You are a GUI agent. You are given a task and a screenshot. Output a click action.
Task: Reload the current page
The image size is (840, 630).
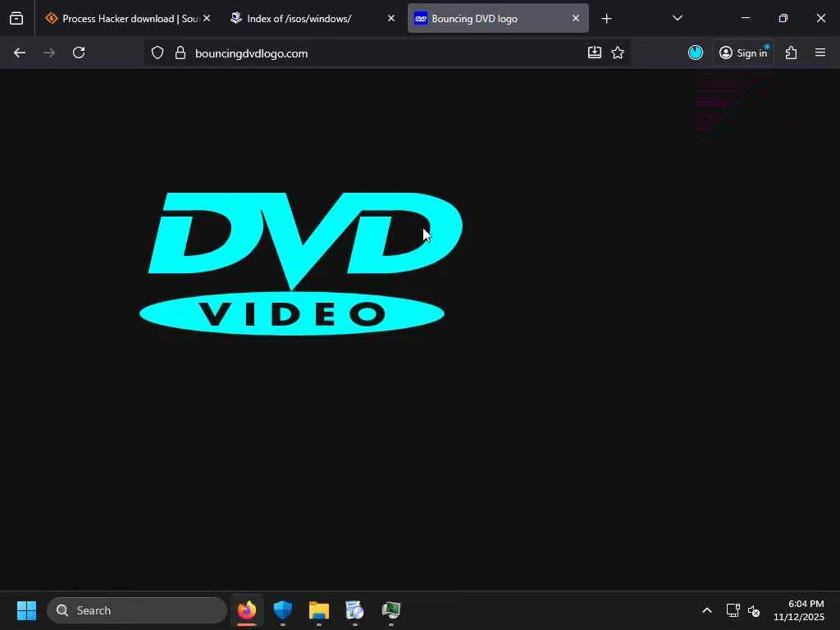tap(79, 52)
